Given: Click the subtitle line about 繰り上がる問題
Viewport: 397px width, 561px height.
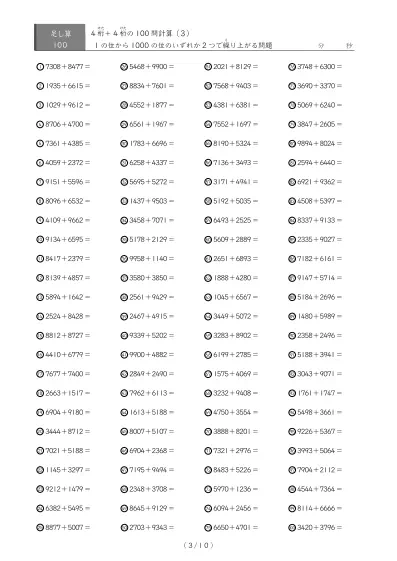Looking at the screenshot, I should click(183, 45).
